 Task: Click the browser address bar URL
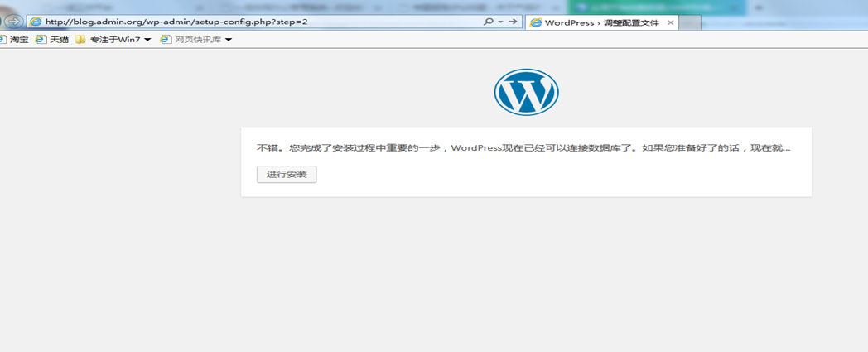[x=176, y=22]
